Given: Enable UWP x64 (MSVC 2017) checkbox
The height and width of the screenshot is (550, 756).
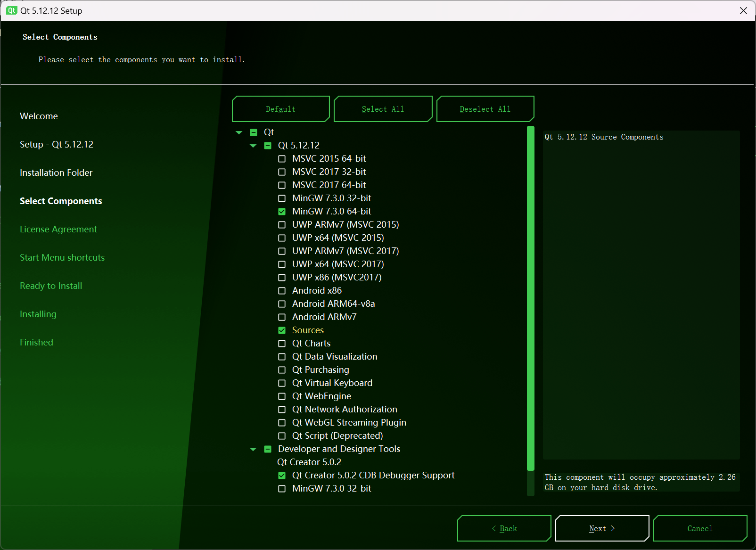Looking at the screenshot, I should (x=282, y=264).
